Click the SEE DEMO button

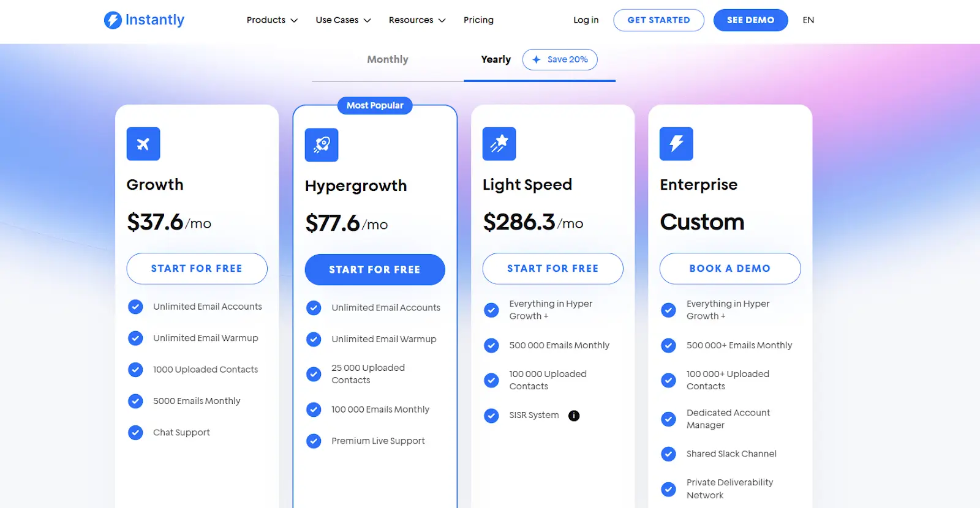click(x=750, y=20)
